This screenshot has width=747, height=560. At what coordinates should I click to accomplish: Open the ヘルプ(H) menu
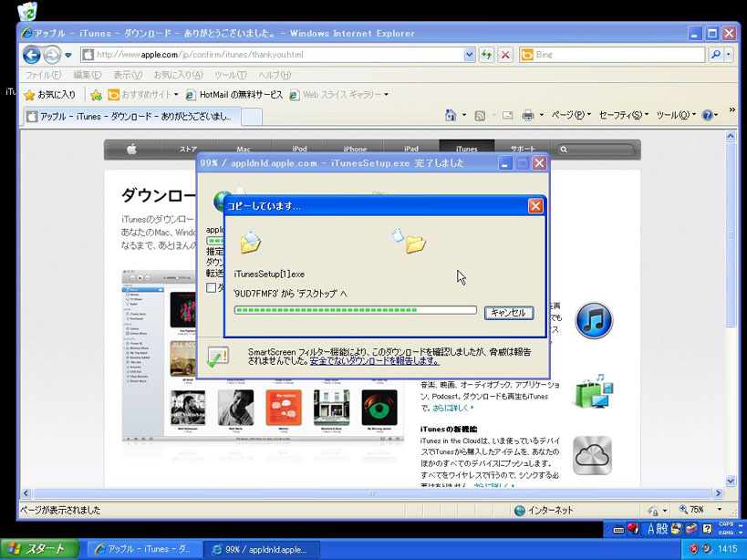[x=275, y=75]
